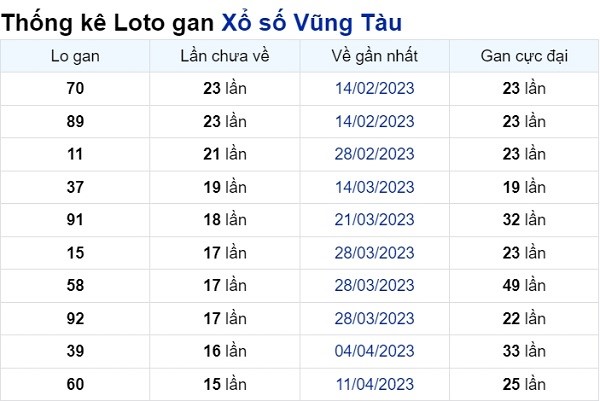Open the 21/03/2023 date link
This screenshot has width=600, height=401.
(375, 220)
